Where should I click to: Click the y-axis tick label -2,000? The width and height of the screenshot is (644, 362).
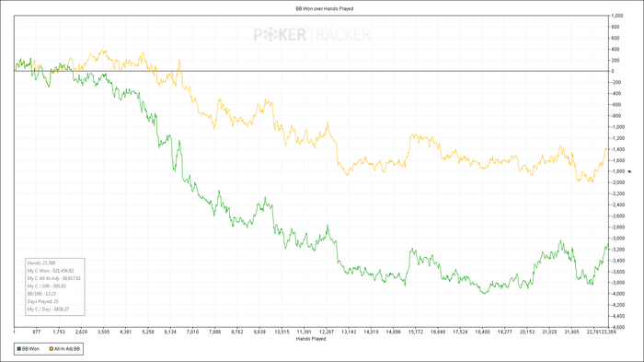[617, 182]
